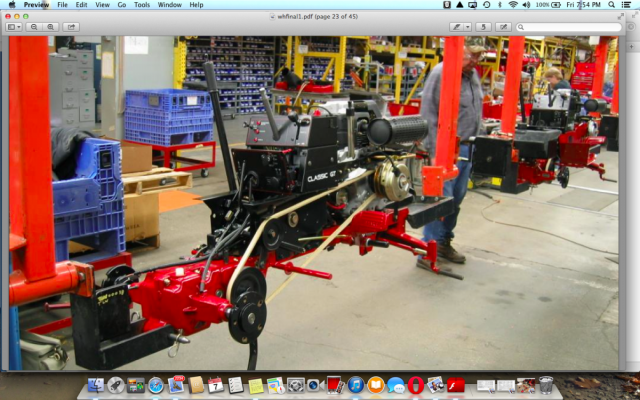Screen dimensions: 640x400
Task: Open the View menu
Action: (102, 5)
